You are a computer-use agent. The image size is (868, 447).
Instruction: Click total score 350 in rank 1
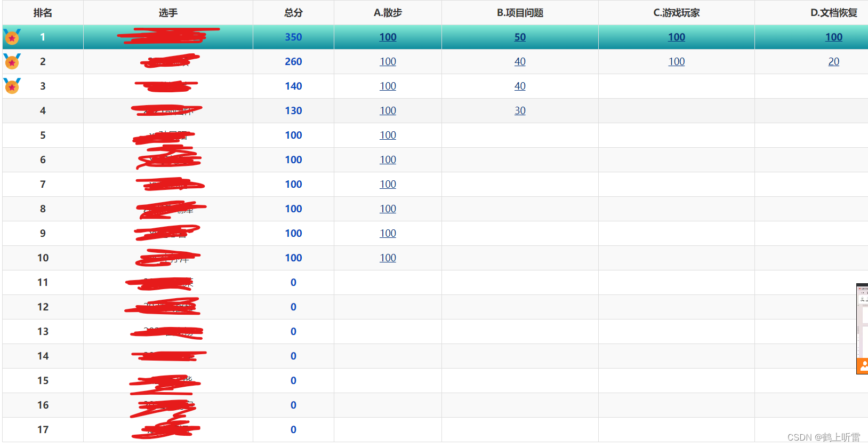[x=293, y=37]
